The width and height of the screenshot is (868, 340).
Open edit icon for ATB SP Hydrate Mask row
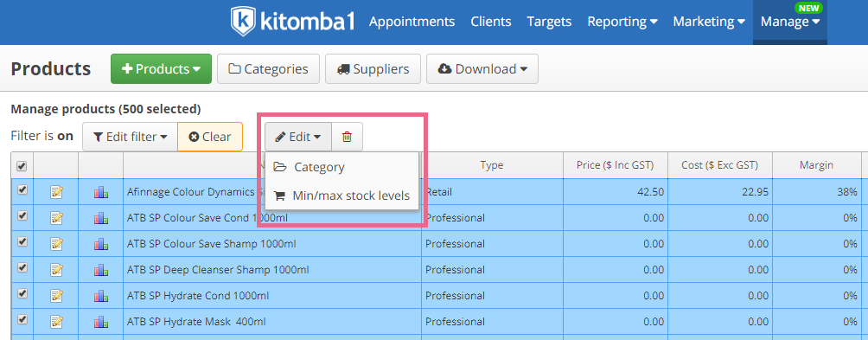pos(56,322)
